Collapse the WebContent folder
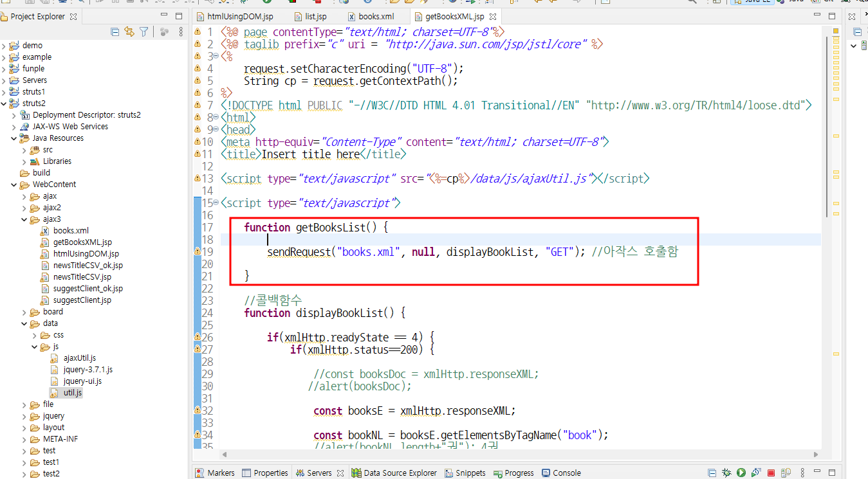Screen dimensions: 868x479 pyautogui.click(x=14, y=185)
